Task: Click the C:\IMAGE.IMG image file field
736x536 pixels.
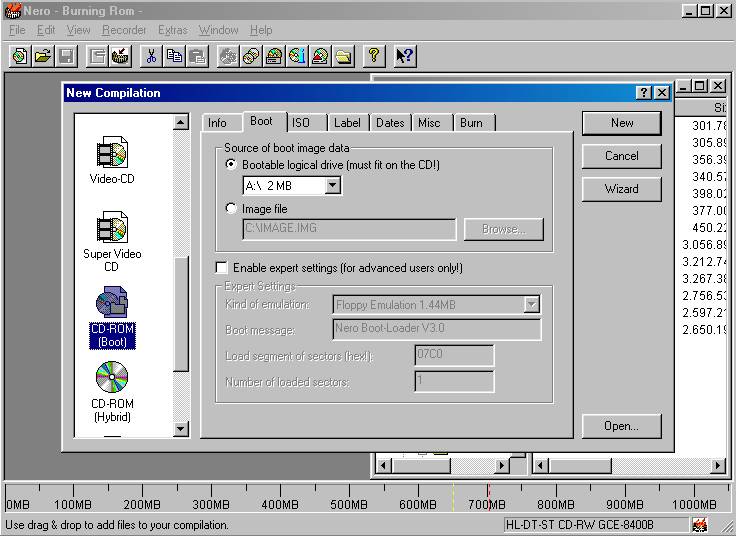Action: click(x=349, y=229)
